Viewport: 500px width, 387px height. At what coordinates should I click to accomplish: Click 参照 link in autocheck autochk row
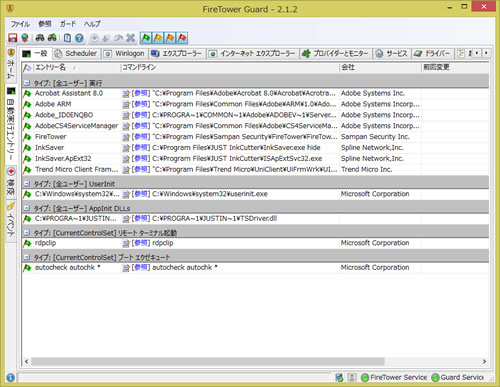141,267
